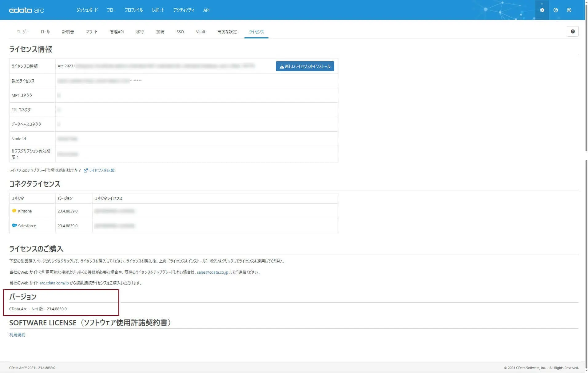This screenshot has width=588, height=373.
Task: Switch to the 証明書 tab
Action: click(68, 32)
